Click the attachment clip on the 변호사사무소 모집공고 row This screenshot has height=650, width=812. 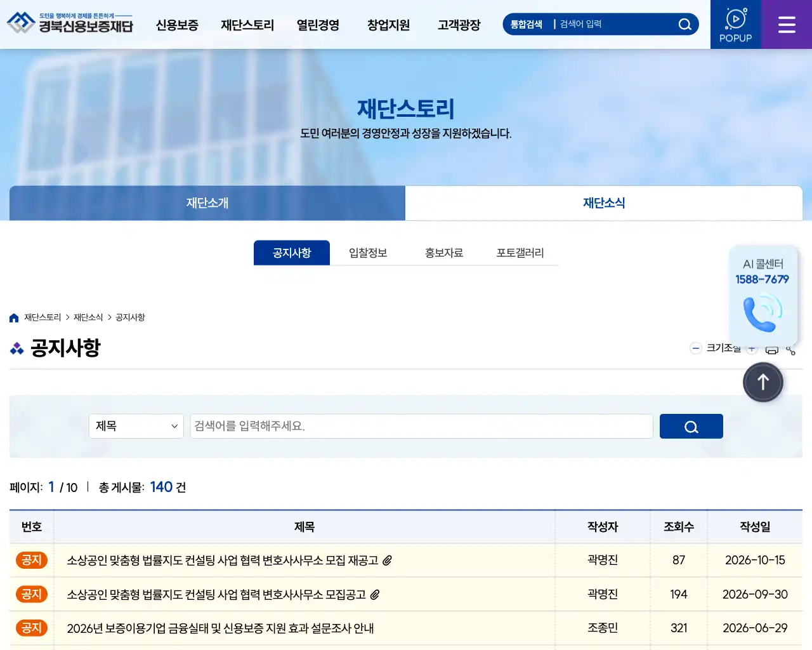[x=375, y=595]
